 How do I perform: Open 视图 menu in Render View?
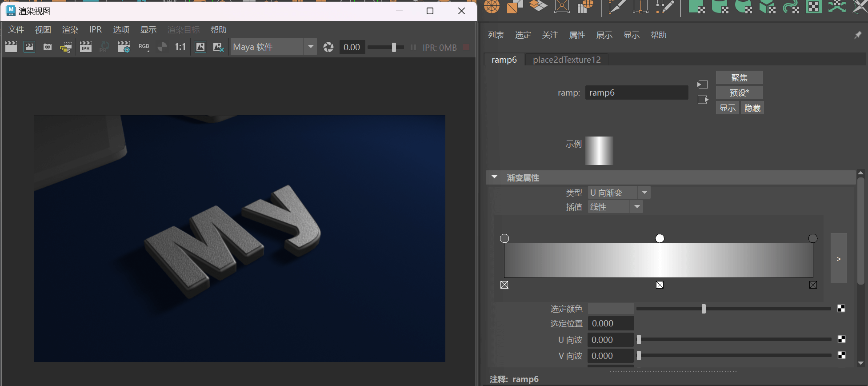pos(43,30)
